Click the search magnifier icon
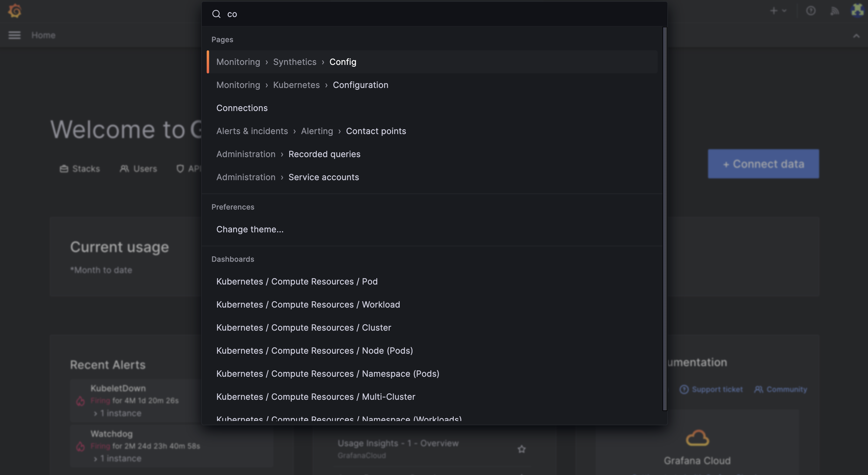The width and height of the screenshot is (868, 475). (x=216, y=14)
